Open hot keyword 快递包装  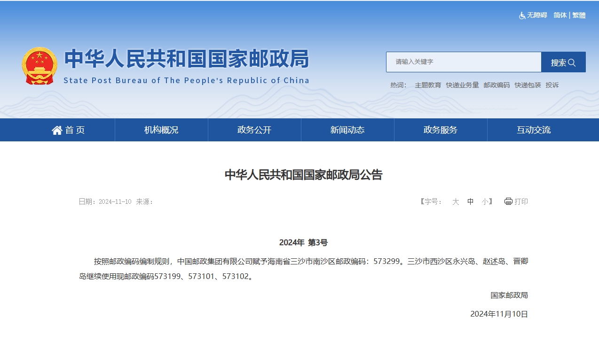(528, 85)
